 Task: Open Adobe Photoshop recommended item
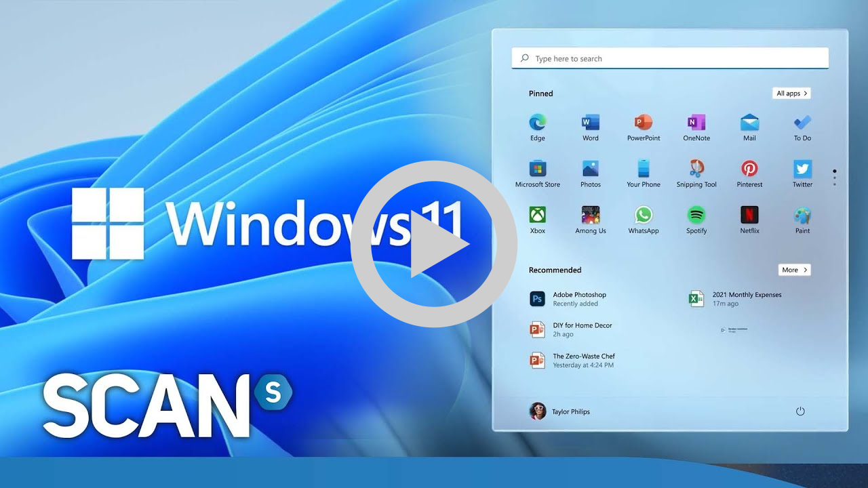(x=568, y=299)
